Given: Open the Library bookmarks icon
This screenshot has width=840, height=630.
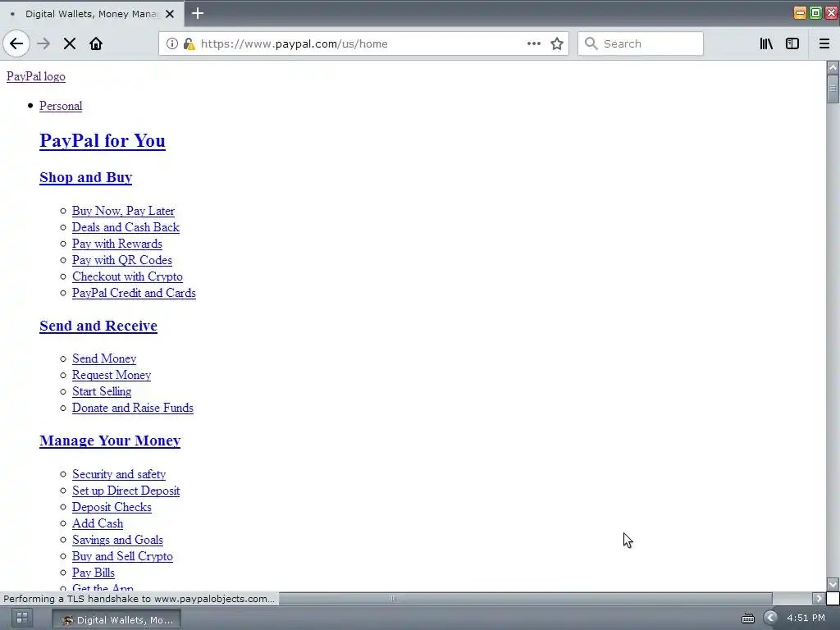Looking at the screenshot, I should coord(766,44).
